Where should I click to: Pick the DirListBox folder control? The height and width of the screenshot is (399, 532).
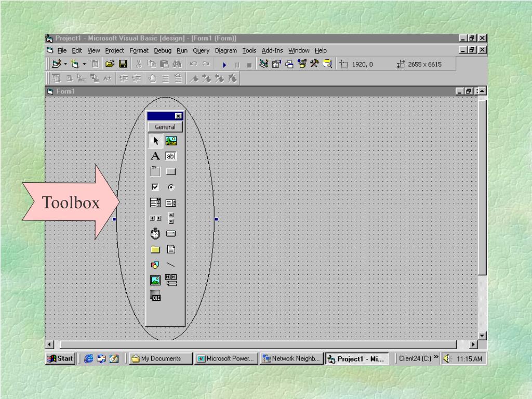tap(155, 249)
